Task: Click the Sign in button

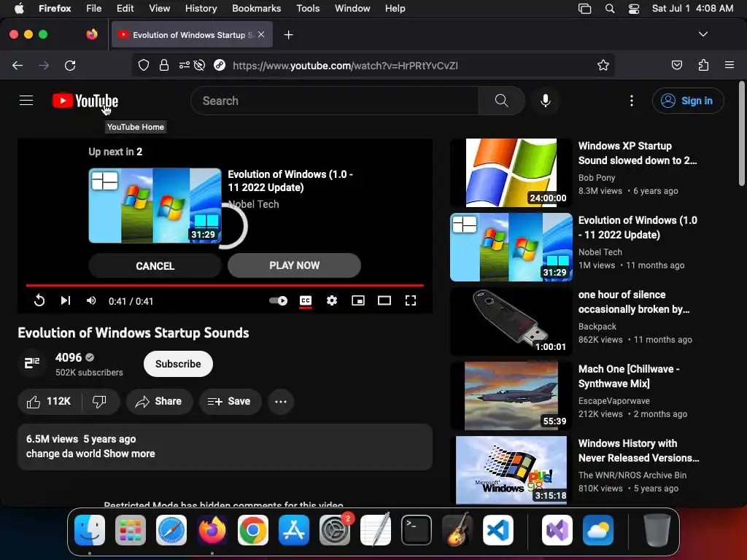Action: click(x=688, y=101)
